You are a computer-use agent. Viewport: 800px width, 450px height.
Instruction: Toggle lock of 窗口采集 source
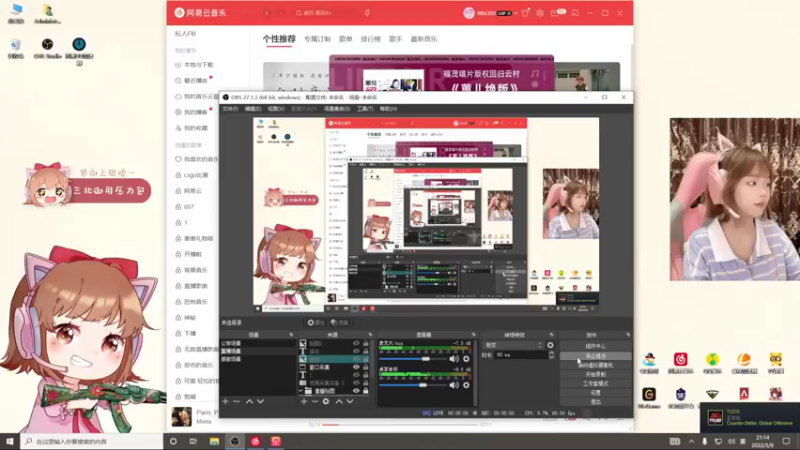point(365,367)
